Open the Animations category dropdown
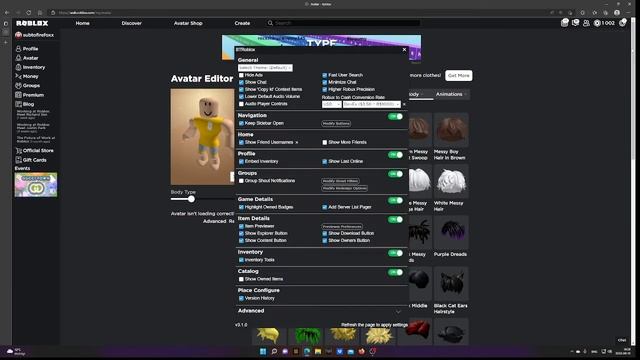The image size is (640, 360). click(x=451, y=94)
